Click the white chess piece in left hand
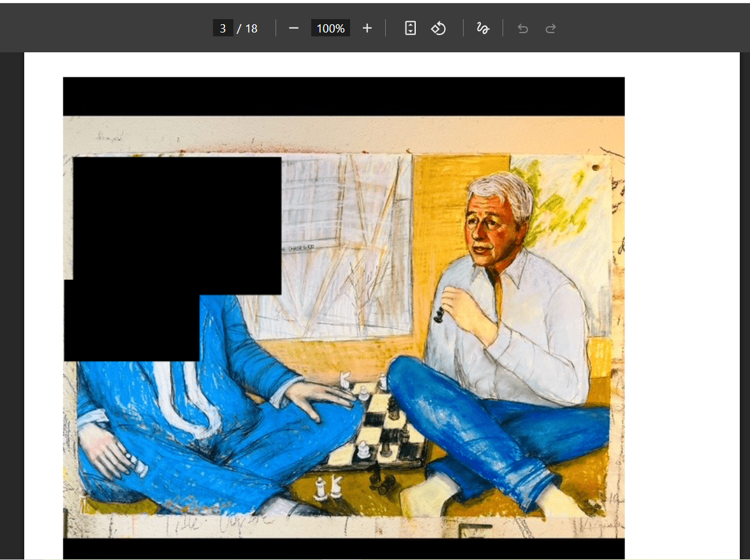750x560 pixels. [137, 466]
